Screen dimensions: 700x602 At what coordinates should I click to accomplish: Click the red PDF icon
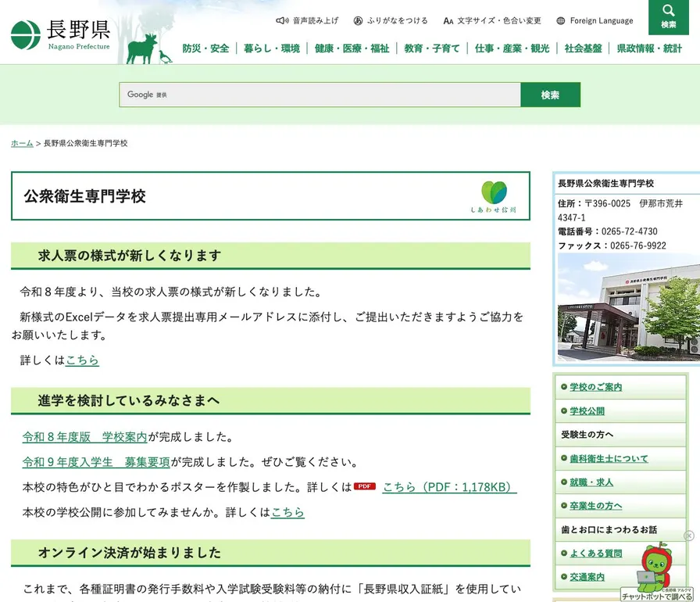click(x=365, y=486)
